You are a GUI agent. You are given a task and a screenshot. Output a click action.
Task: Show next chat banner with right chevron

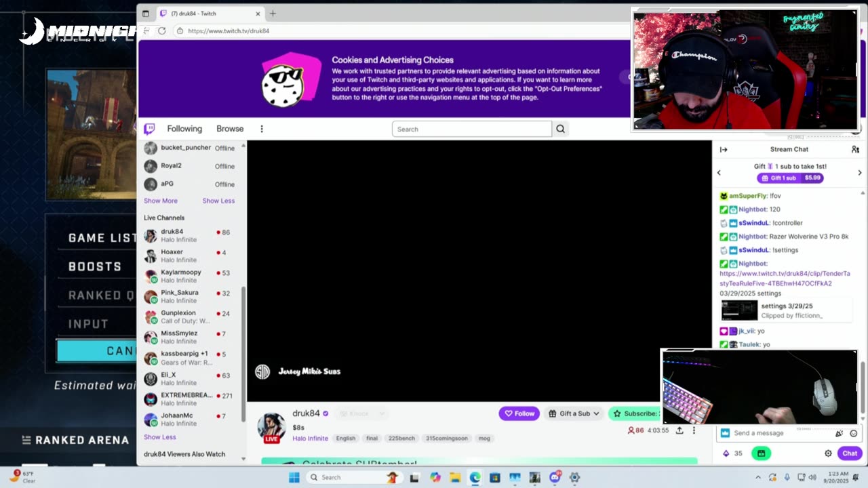860,172
